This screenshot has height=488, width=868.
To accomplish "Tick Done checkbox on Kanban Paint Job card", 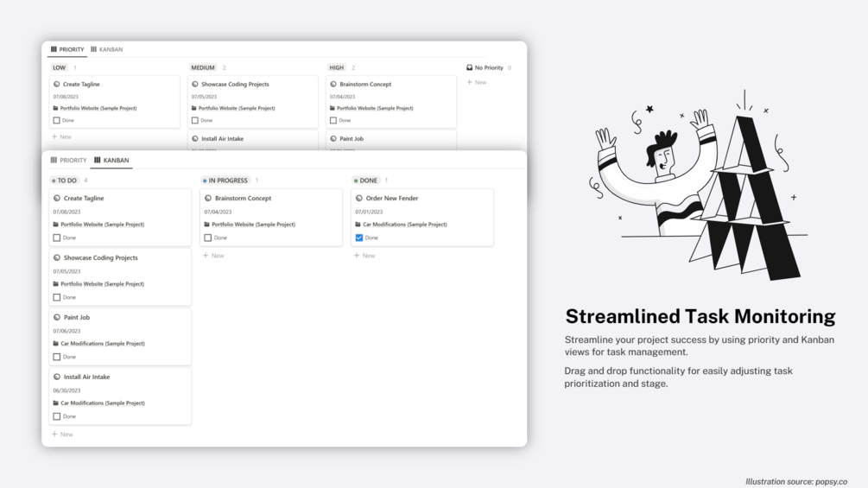I will coord(56,357).
